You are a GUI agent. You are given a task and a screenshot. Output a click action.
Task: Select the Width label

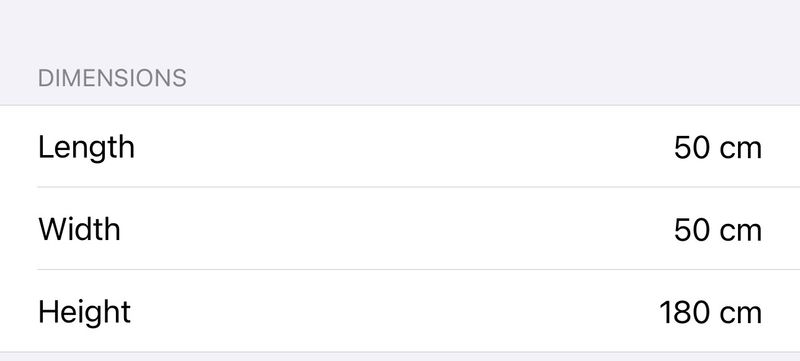click(80, 229)
